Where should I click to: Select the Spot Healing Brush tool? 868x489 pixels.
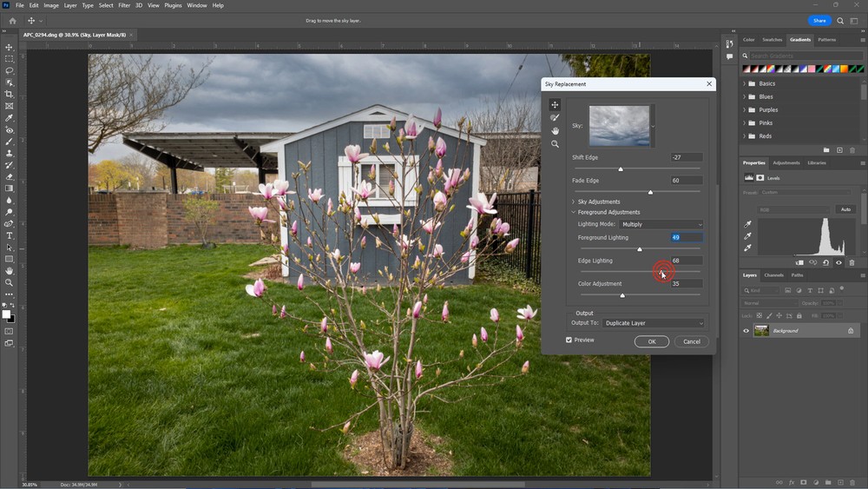click(9, 130)
